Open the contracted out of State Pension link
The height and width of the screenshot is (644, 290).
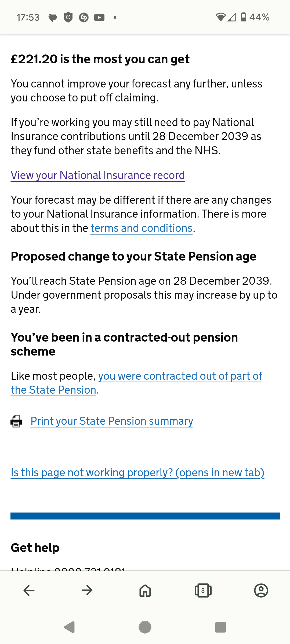point(180,376)
